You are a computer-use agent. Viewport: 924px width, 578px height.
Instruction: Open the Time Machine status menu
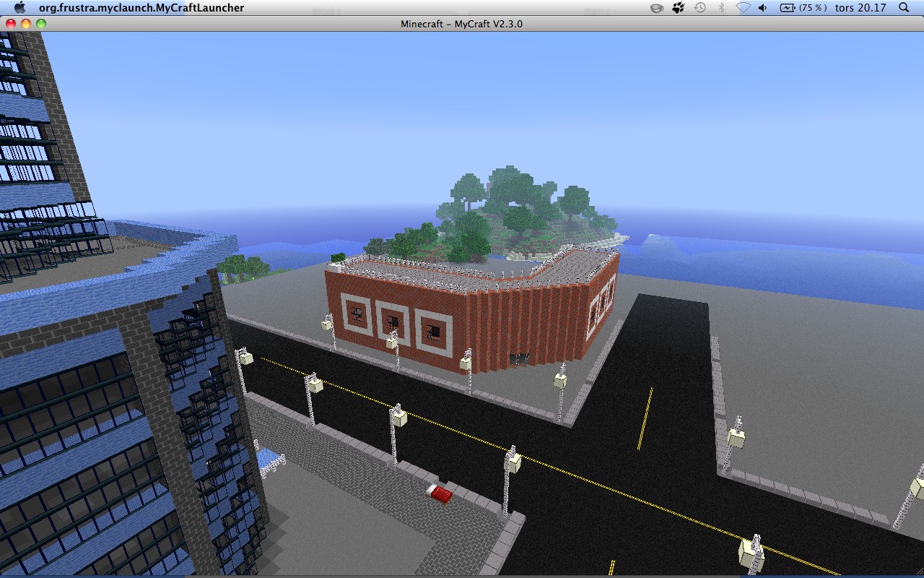[x=699, y=8]
